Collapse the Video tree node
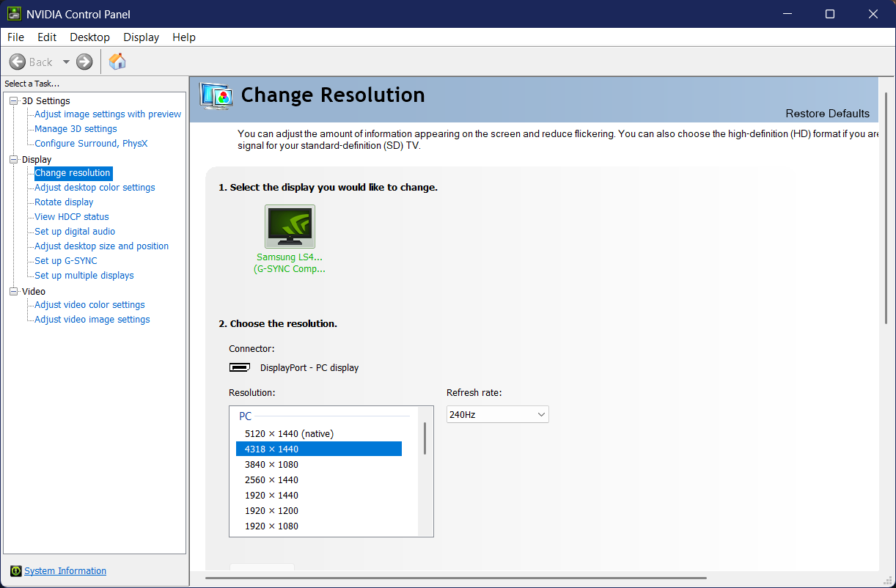896x588 pixels. pyautogui.click(x=14, y=292)
